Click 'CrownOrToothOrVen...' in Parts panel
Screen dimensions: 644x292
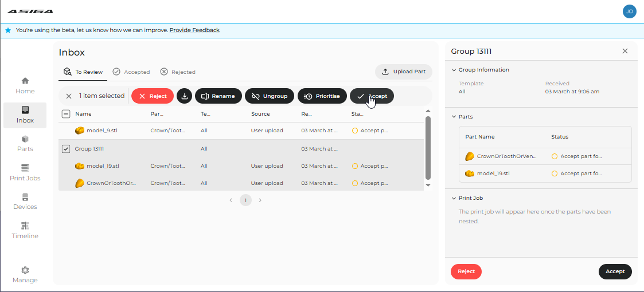point(508,156)
